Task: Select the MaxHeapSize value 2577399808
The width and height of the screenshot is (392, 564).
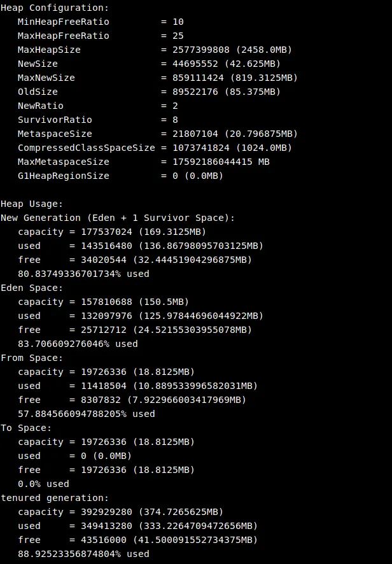Action: tap(201, 50)
